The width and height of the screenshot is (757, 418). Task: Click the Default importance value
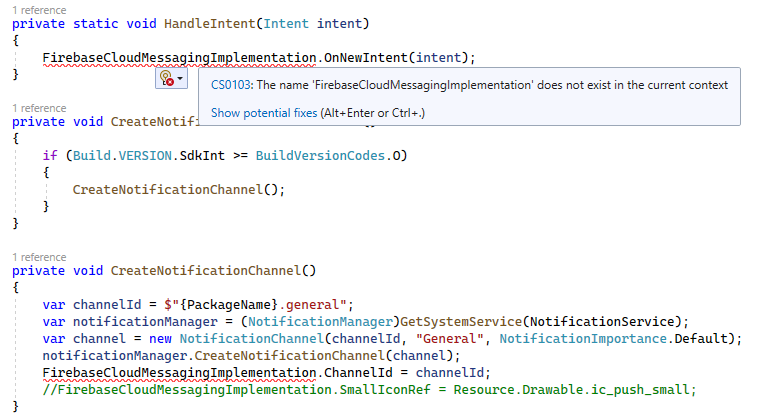(x=701, y=338)
